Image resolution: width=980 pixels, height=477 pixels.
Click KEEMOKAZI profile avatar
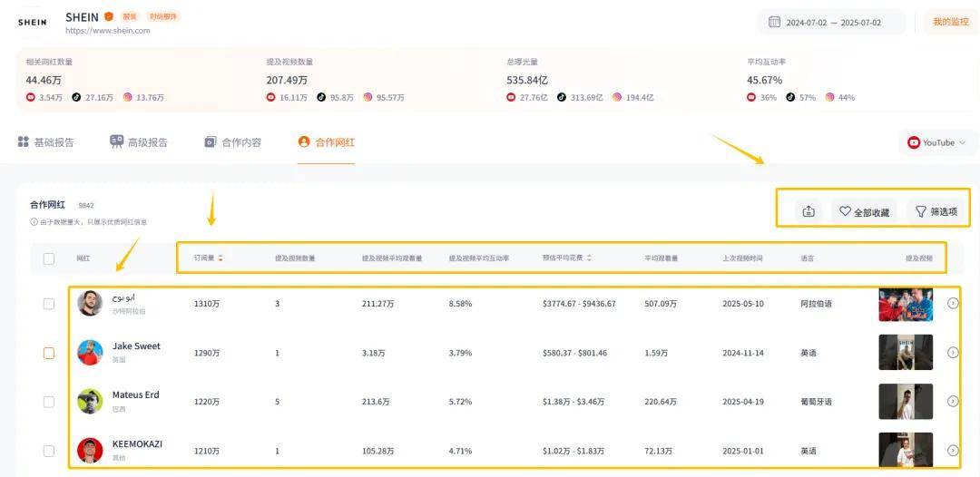click(90, 450)
